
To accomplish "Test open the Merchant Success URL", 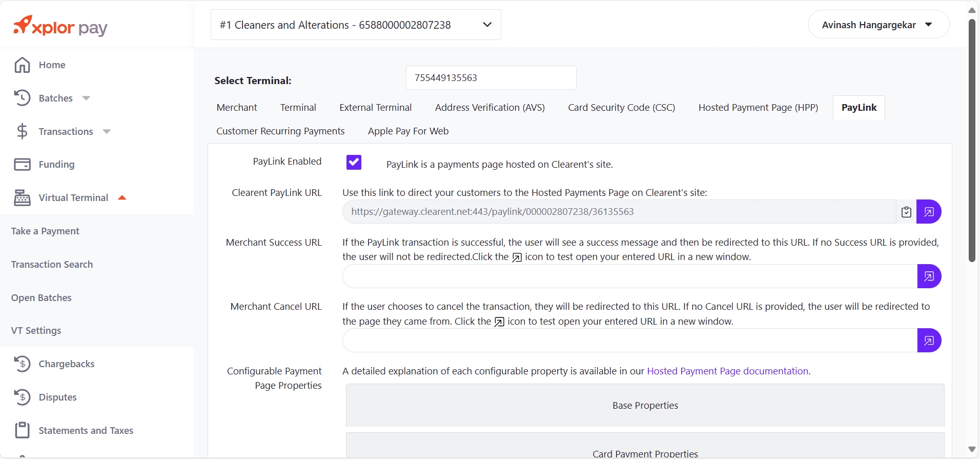I will pyautogui.click(x=929, y=276).
